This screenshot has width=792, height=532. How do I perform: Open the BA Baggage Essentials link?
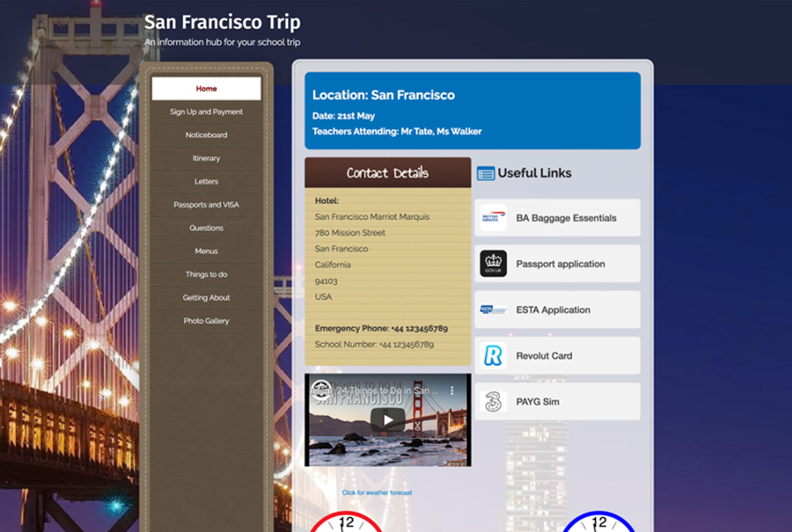[x=557, y=218]
